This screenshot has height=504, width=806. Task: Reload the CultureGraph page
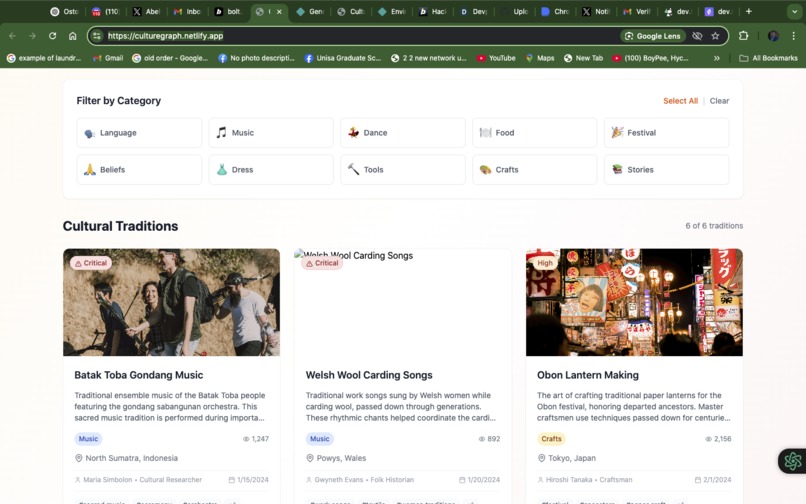(x=52, y=36)
